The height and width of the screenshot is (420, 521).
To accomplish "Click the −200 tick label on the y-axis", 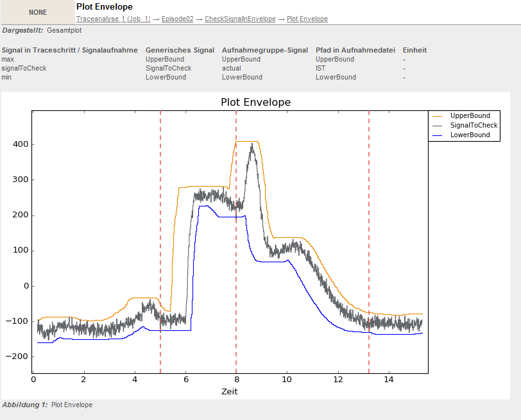I will click(x=17, y=357).
